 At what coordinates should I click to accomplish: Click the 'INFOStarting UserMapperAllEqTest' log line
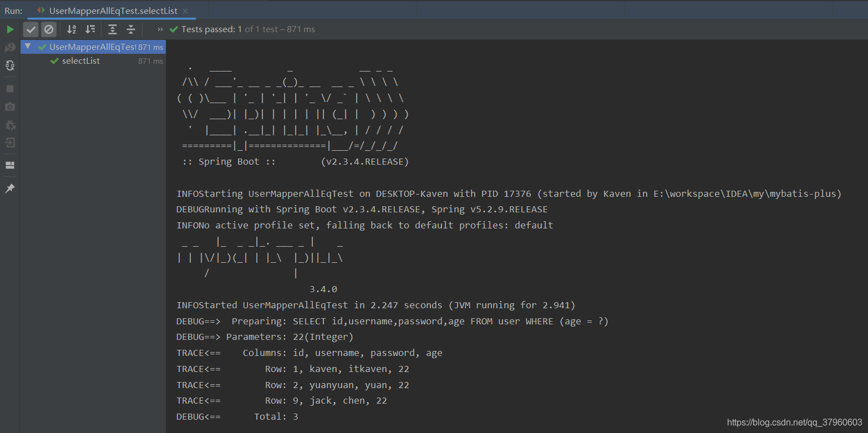tap(509, 194)
